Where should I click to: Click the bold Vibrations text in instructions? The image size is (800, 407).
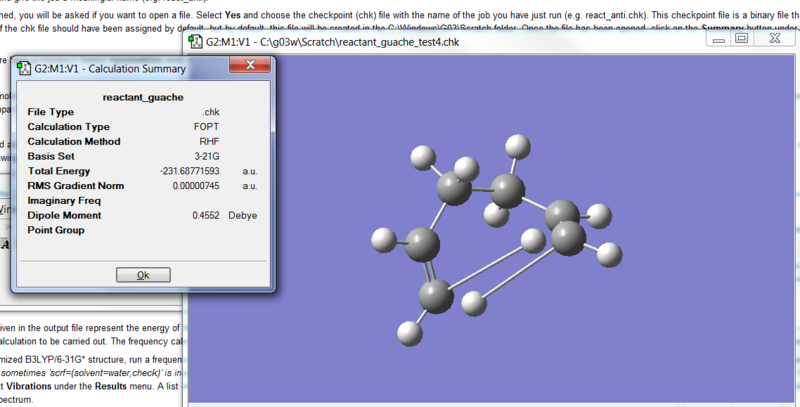[x=29, y=386]
